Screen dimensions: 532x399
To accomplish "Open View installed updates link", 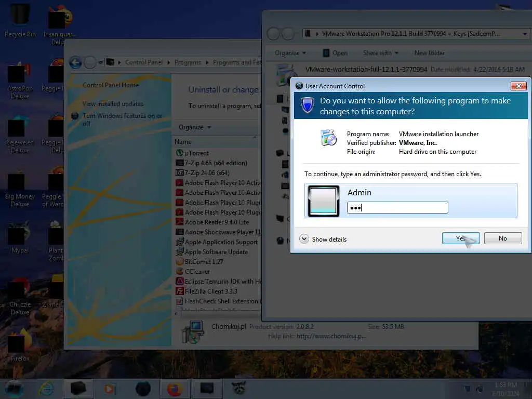I will 113,104.
